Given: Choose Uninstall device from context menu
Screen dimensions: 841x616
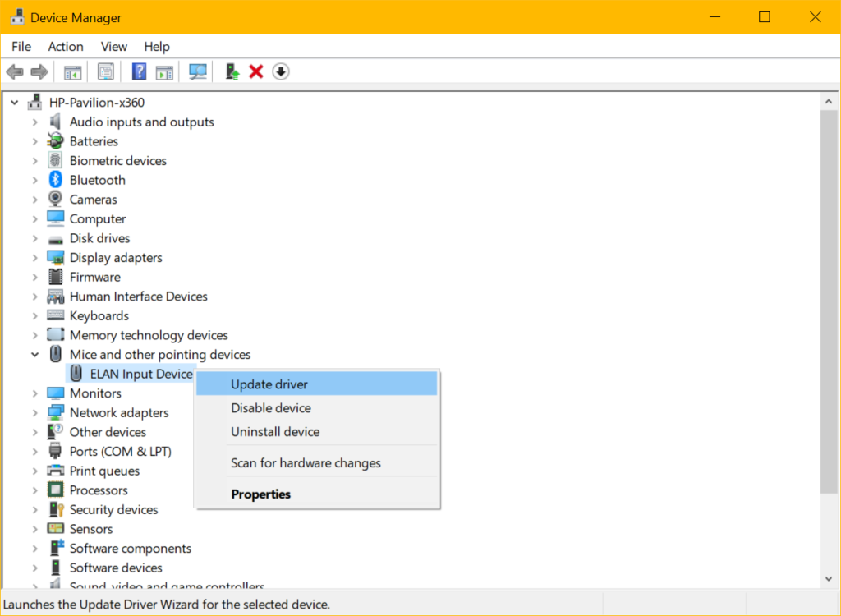Looking at the screenshot, I should coord(275,432).
